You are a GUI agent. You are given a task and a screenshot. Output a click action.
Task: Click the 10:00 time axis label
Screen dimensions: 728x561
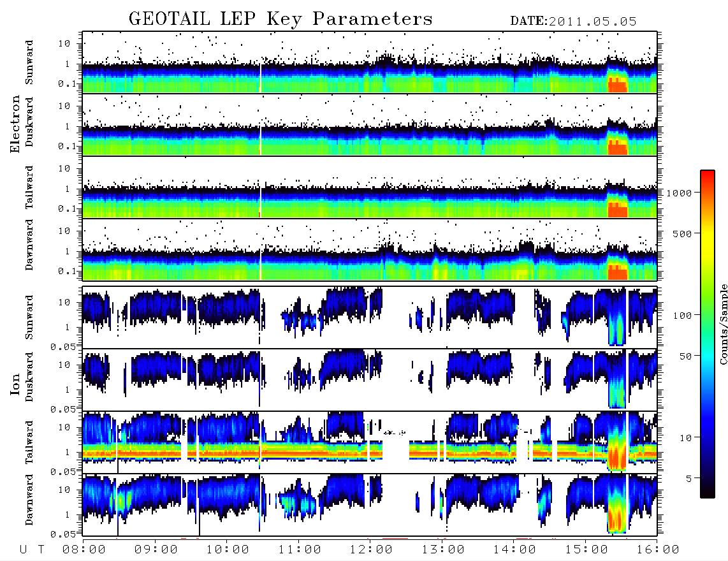(x=228, y=550)
